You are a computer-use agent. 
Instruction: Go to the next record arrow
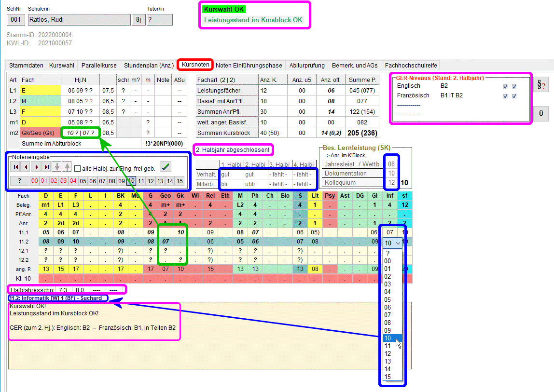[x=36, y=167]
